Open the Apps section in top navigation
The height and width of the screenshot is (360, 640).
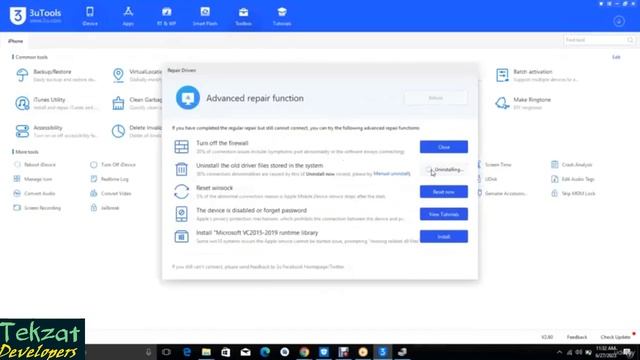[x=128, y=16]
